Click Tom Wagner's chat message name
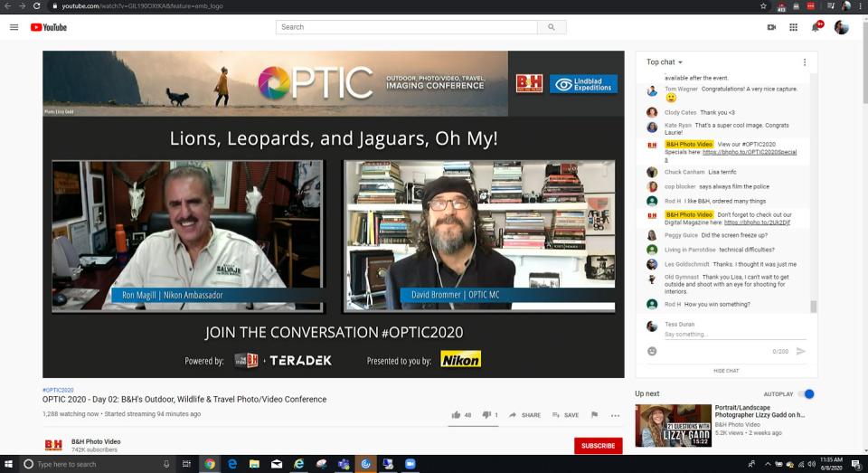 [681, 89]
